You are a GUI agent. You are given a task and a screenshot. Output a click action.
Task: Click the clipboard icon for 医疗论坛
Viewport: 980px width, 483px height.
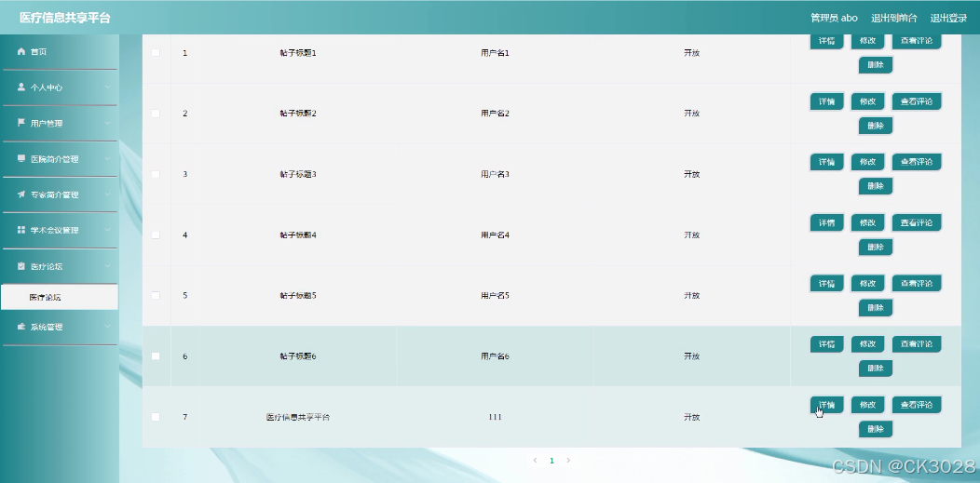(21, 266)
